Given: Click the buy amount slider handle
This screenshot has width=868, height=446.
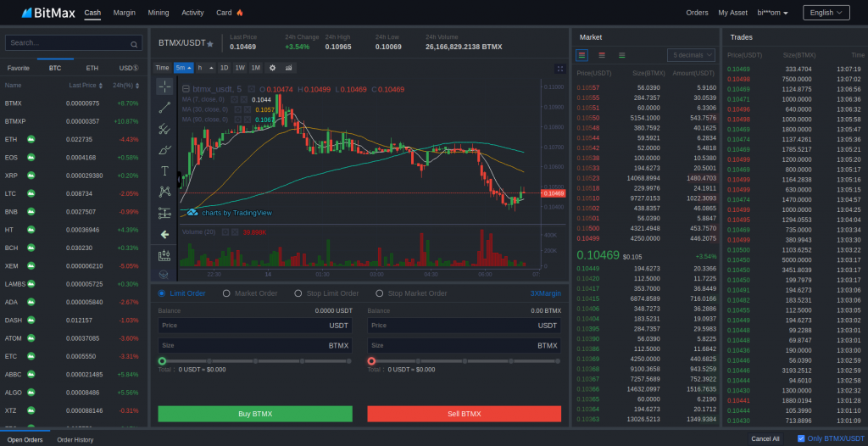Looking at the screenshot, I should click(x=162, y=361).
